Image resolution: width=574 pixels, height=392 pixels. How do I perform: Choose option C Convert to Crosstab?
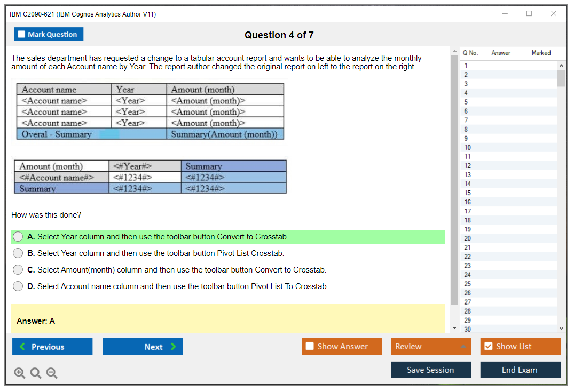[18, 270]
